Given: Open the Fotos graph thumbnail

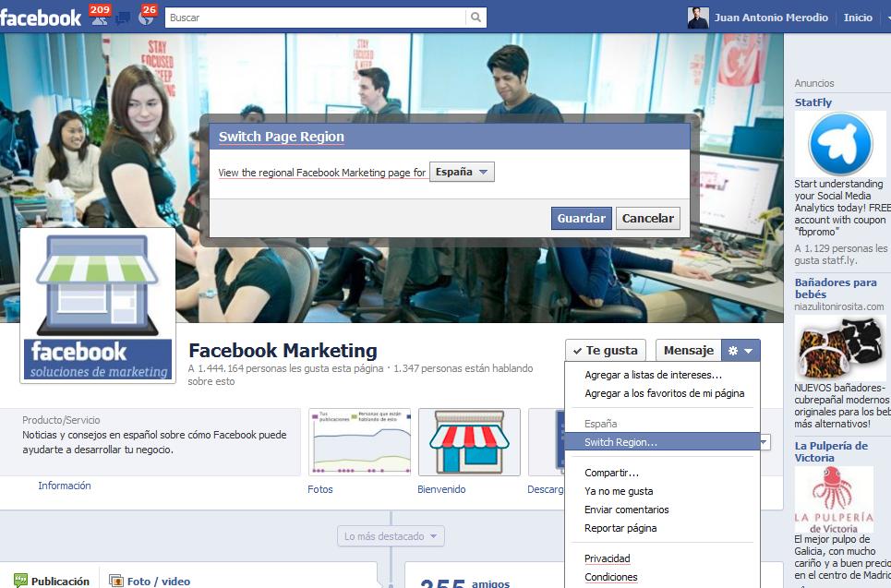Looking at the screenshot, I should [x=360, y=442].
